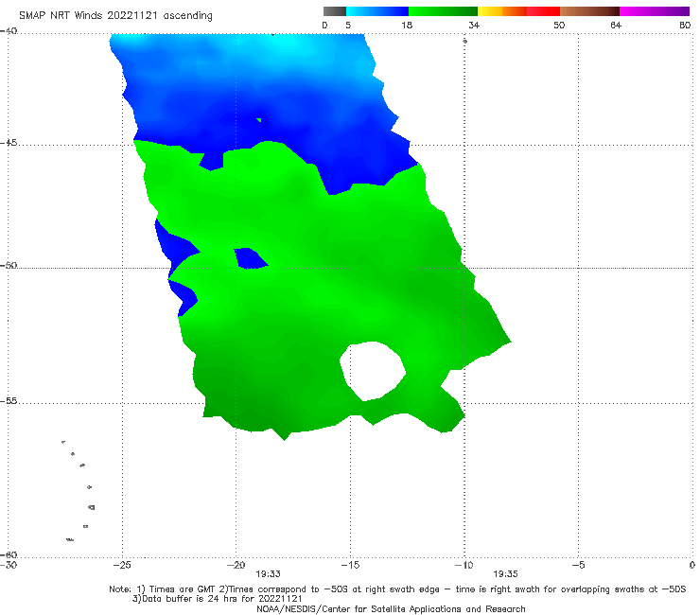Click the swath time label '19:35'
The width and height of the screenshot is (700, 615).
click(x=505, y=574)
